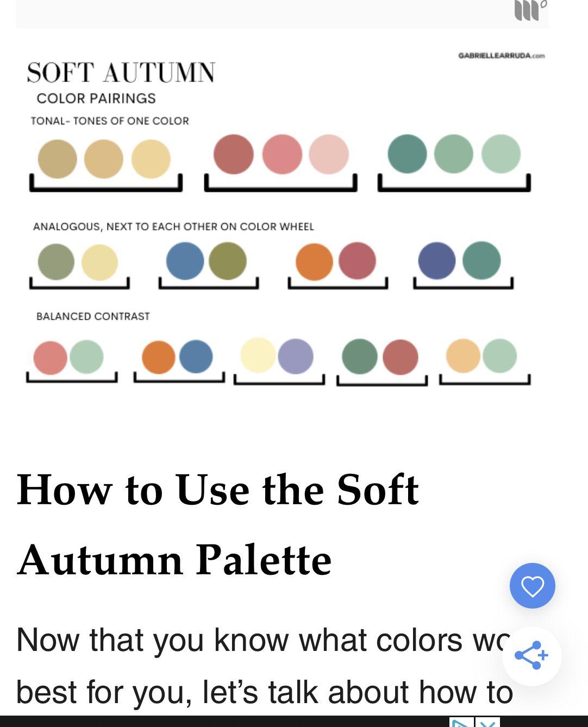The width and height of the screenshot is (588, 727).
Task: Open the Soft Autumn color pairings image
Action: [282, 217]
